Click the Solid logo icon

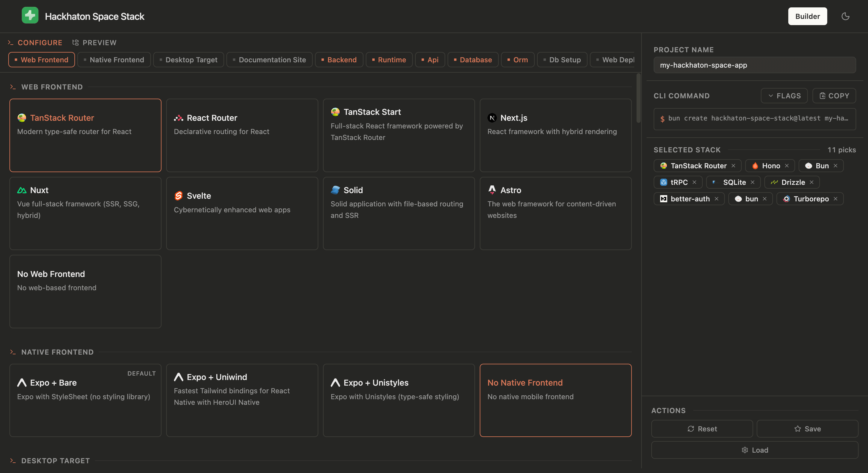coord(335,190)
